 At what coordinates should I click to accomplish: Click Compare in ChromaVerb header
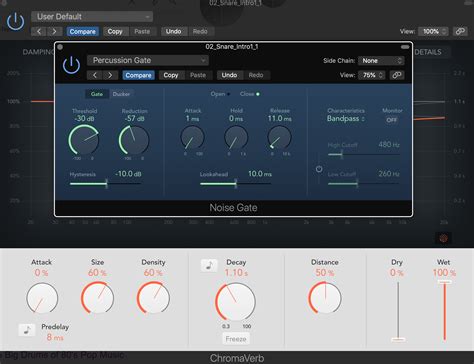point(83,31)
